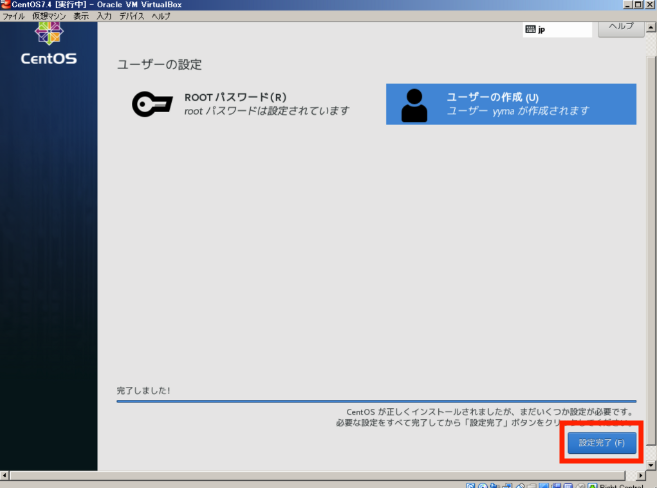Open ユーザーの作成 (U) settings
This screenshot has width=657, height=489.
pos(511,104)
